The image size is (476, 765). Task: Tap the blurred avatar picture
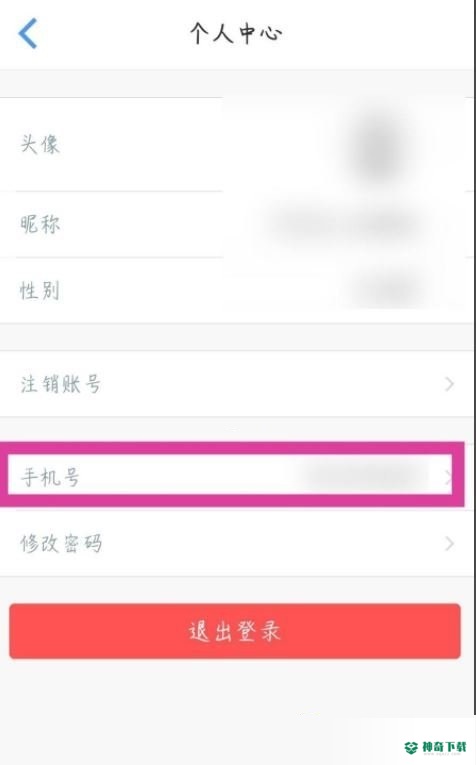tap(376, 146)
